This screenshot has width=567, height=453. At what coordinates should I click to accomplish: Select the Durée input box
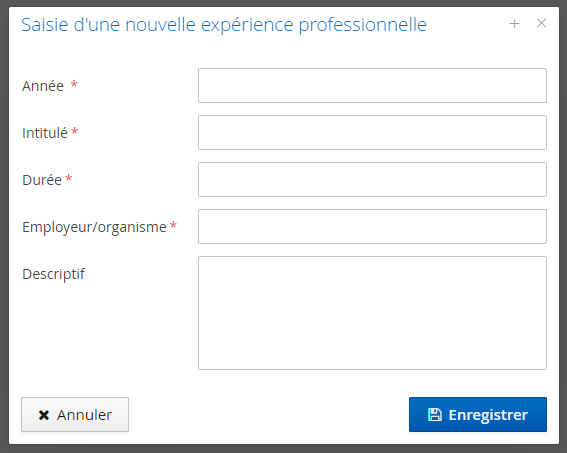click(372, 179)
